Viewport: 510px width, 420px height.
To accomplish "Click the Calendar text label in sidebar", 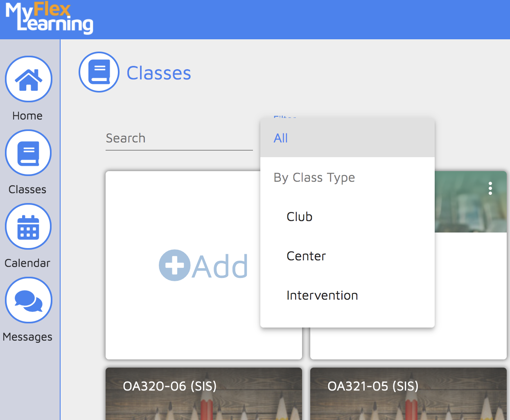I will click(x=27, y=263).
